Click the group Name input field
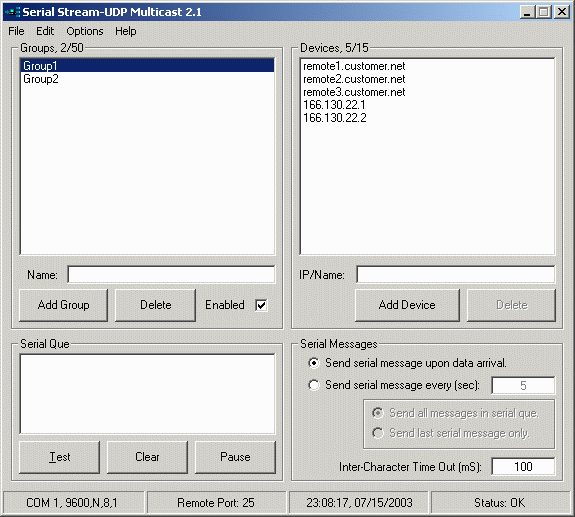Screen dimensions: 575x517 [x=171, y=275]
